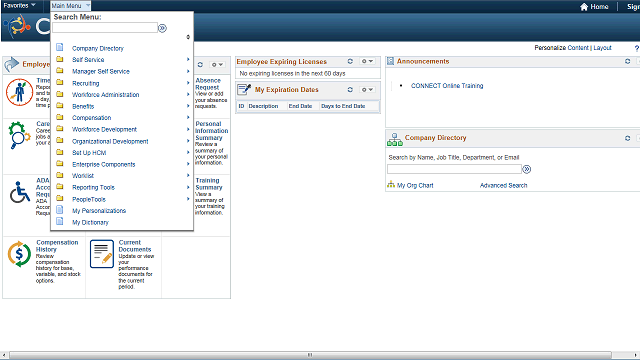
Task: Refresh the Employee Expiring Licenses pagelet
Action: point(350,61)
